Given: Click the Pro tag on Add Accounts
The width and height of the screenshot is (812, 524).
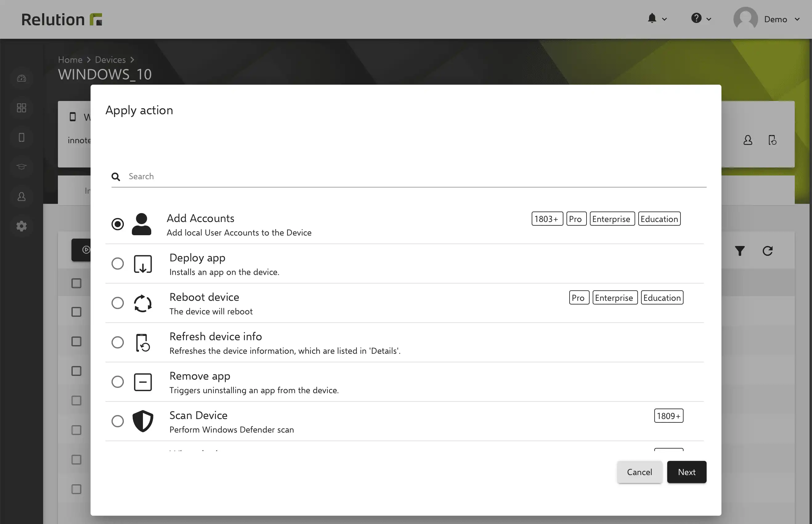Looking at the screenshot, I should click(x=576, y=219).
